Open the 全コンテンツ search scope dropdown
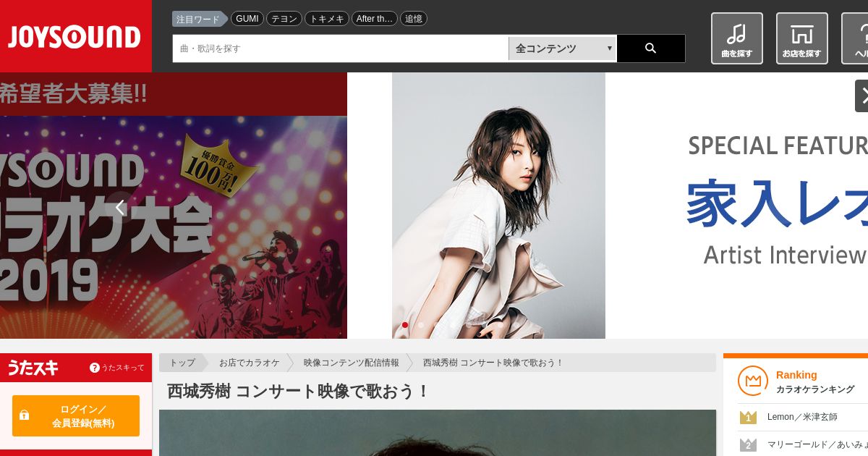This screenshot has width=868, height=456. 563,48
